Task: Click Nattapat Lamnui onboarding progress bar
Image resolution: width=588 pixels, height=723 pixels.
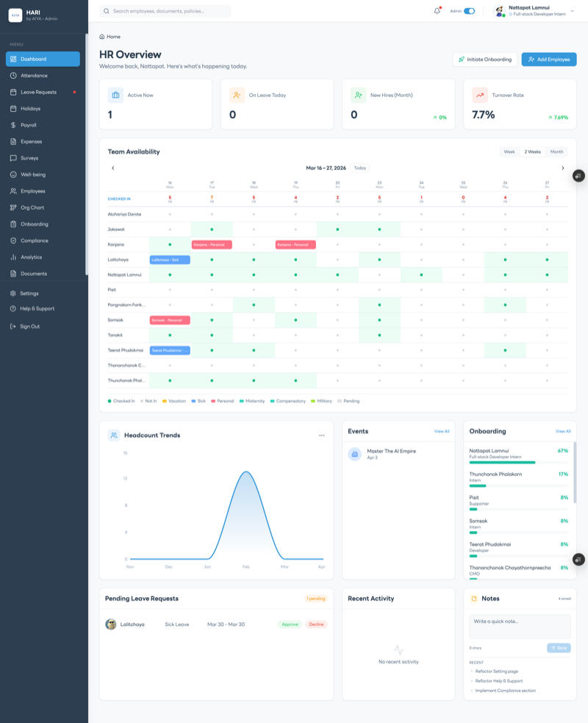Action: coord(518,462)
